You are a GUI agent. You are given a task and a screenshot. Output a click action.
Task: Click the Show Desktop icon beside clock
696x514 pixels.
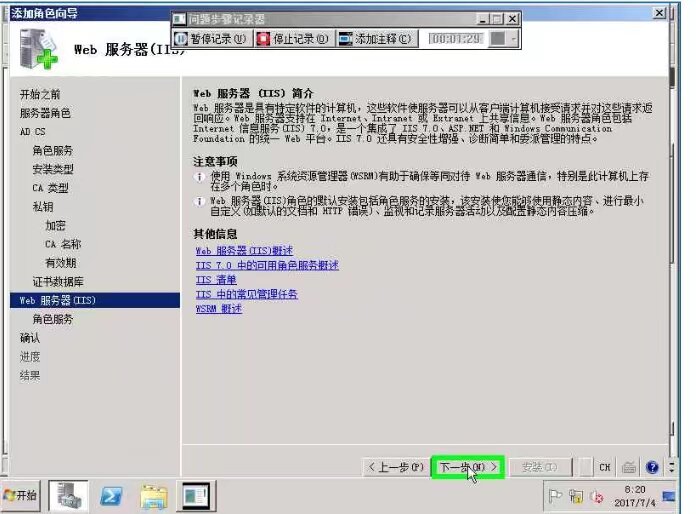[x=668, y=496]
